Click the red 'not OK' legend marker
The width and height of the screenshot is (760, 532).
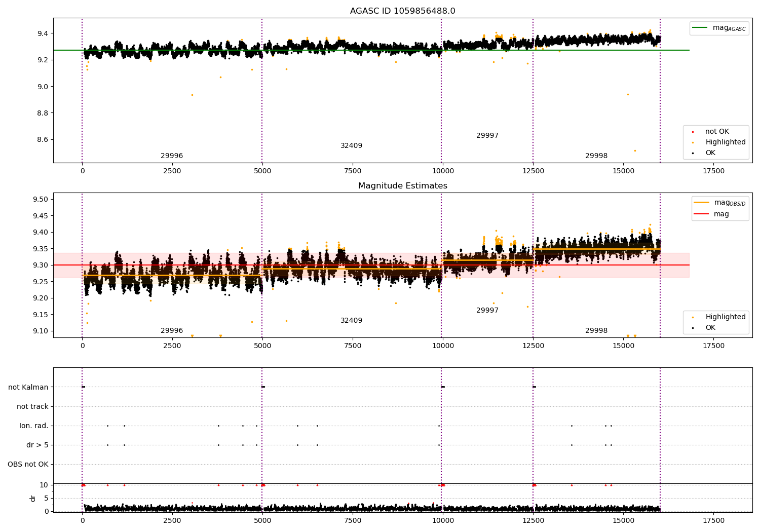point(693,132)
